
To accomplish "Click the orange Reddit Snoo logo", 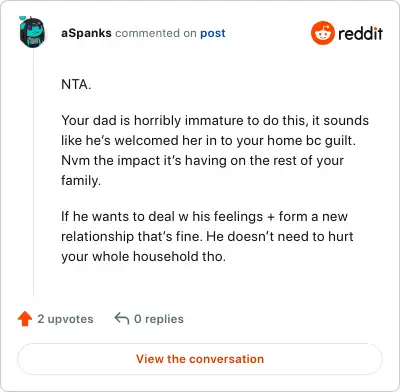I will [322, 33].
